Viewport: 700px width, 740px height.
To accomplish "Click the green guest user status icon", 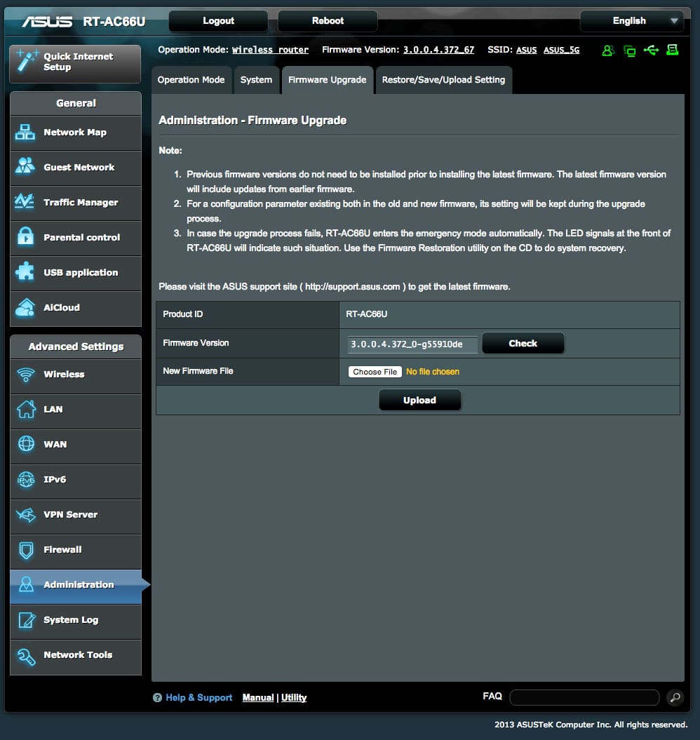I will point(608,50).
